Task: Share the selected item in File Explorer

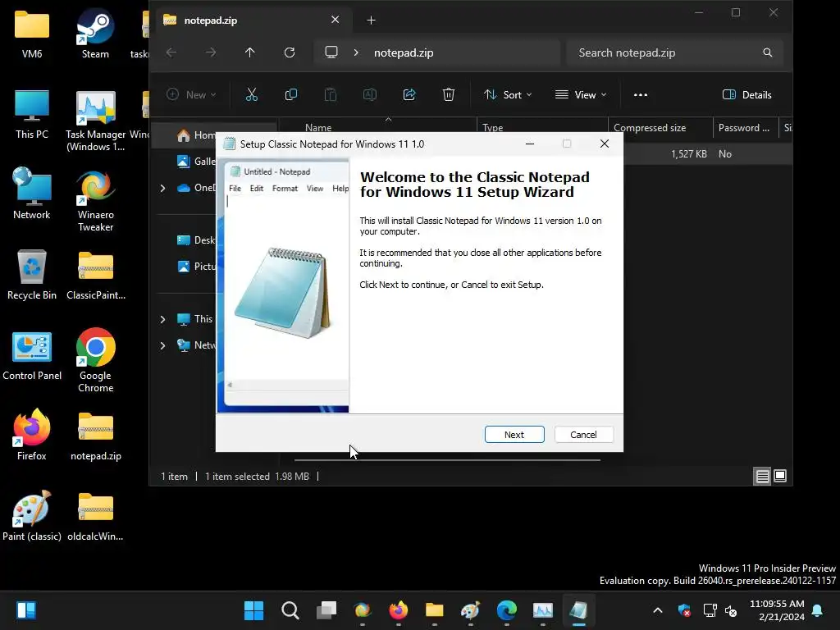Action: (x=409, y=95)
